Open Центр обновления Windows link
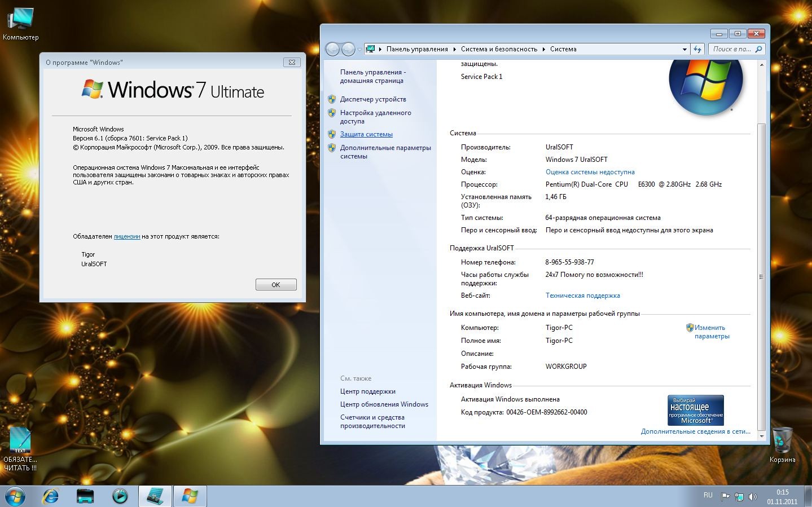Image resolution: width=812 pixels, height=507 pixels. click(x=384, y=404)
